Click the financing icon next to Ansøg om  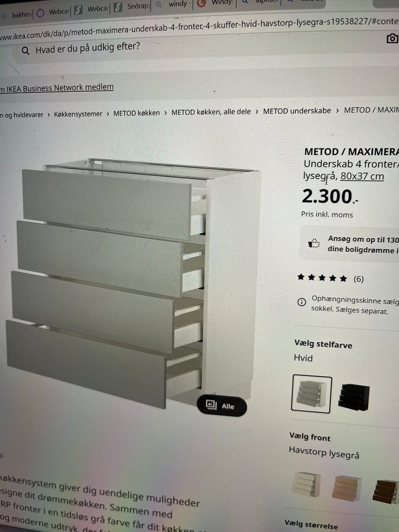(314, 243)
